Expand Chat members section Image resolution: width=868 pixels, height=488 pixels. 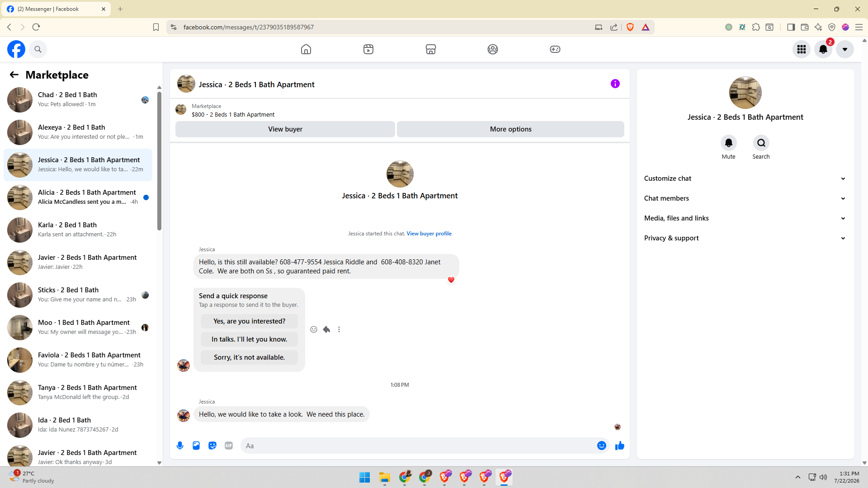click(745, 198)
